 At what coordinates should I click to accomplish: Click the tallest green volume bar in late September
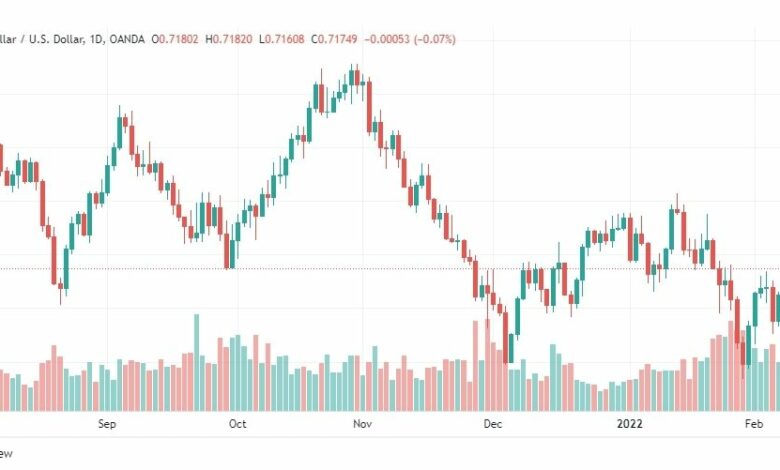196,363
